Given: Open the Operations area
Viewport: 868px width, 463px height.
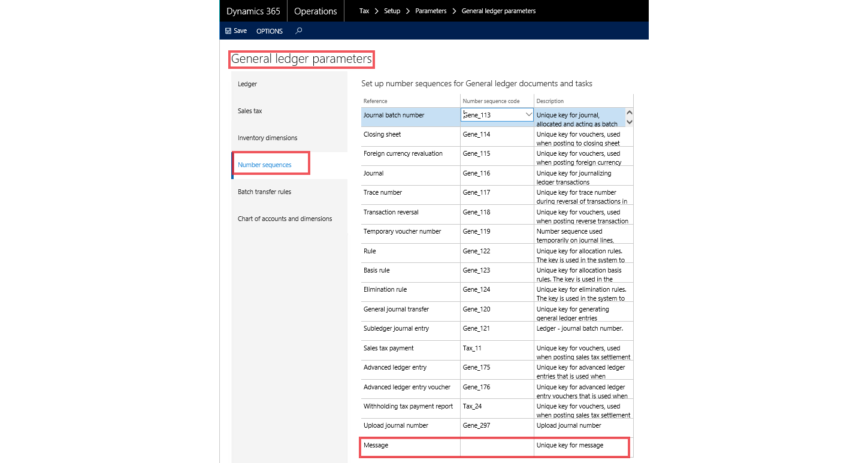Looking at the screenshot, I should point(316,11).
